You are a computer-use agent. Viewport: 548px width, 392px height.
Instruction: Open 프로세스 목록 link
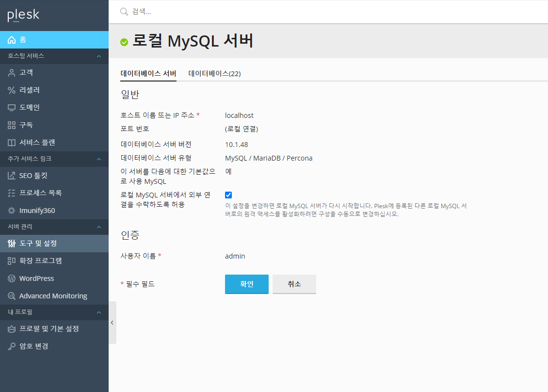(54, 193)
